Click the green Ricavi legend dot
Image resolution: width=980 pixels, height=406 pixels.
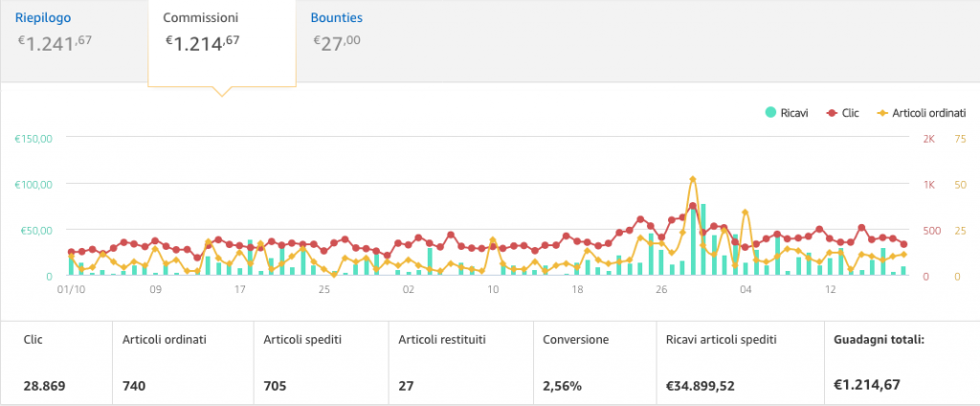point(770,113)
